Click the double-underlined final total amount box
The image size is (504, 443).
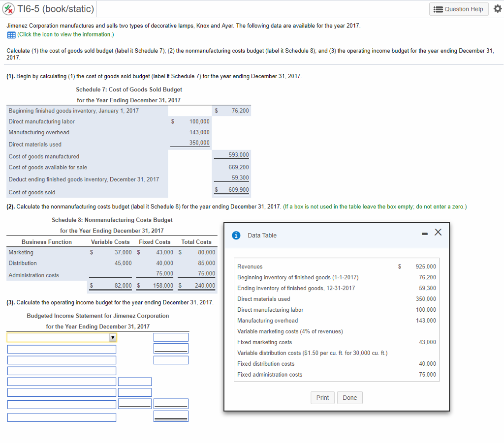(x=171, y=416)
